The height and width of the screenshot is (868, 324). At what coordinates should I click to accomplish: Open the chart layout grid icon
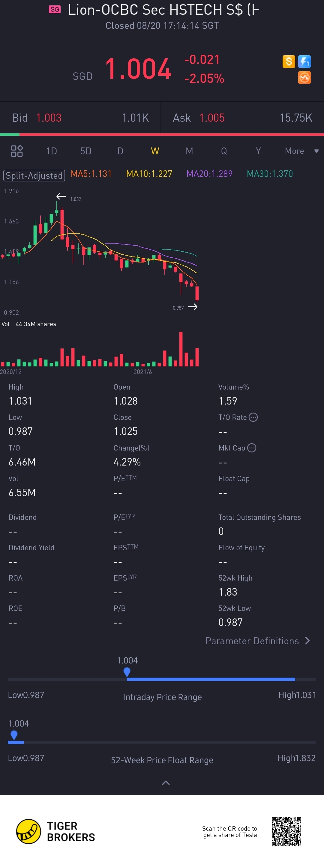(x=16, y=151)
